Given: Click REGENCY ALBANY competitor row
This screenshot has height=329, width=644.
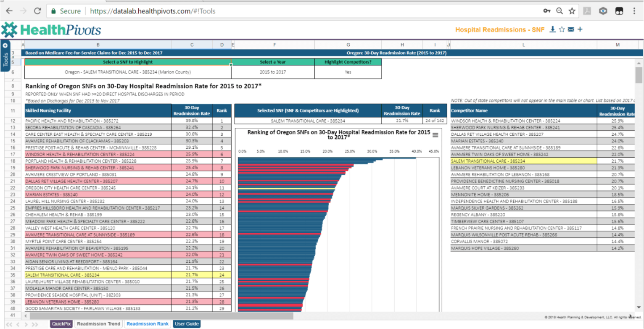Looking at the screenshot, I should (x=524, y=214).
